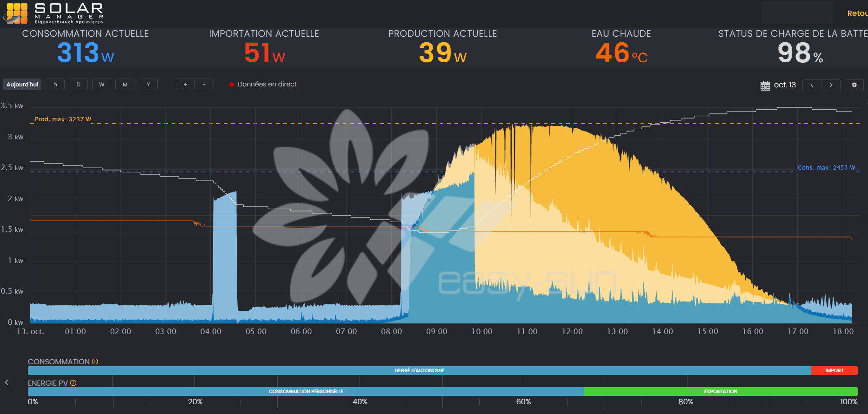
Task: Switch to the 'W' week view
Action: [101, 85]
